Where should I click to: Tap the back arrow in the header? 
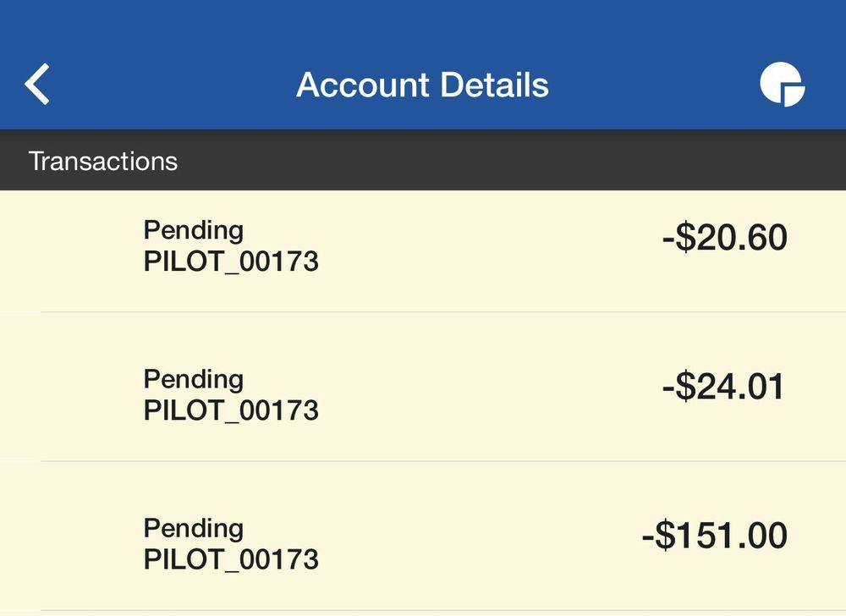click(x=38, y=85)
